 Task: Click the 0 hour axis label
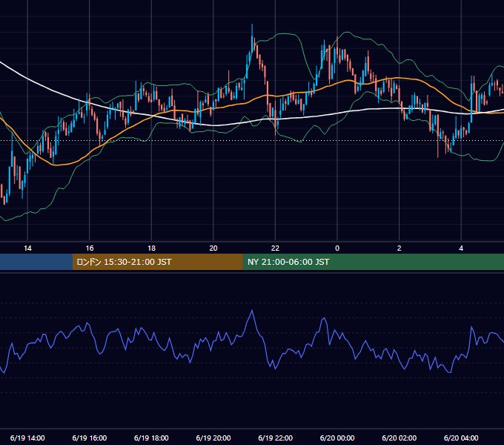337,248
